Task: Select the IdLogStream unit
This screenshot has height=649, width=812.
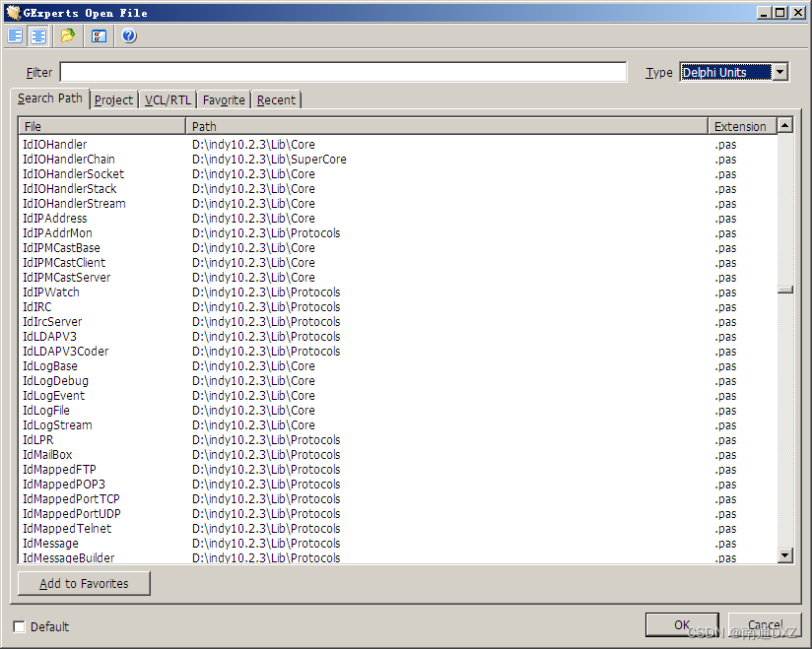Action: [398, 424]
